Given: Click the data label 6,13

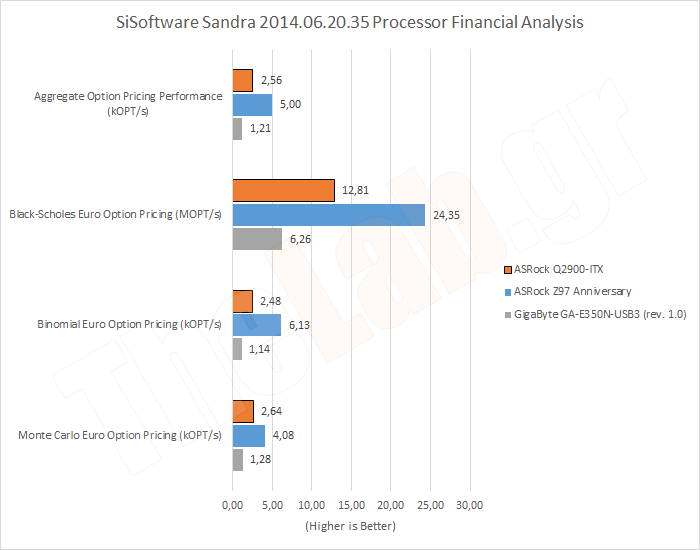Looking at the screenshot, I should 300,325.
